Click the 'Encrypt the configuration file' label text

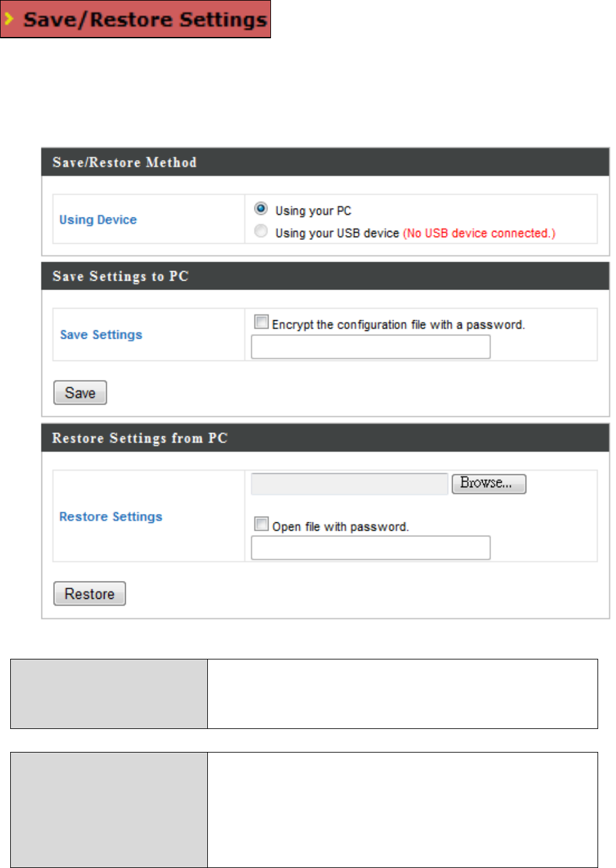tap(398, 325)
